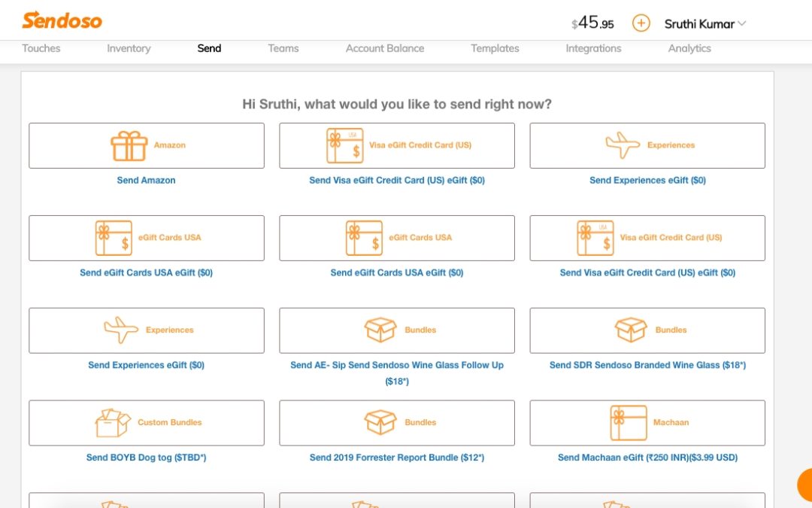This screenshot has height=508, width=812.
Task: Open Send Machaan eGift (₹250 INR) link
Action: (647, 458)
